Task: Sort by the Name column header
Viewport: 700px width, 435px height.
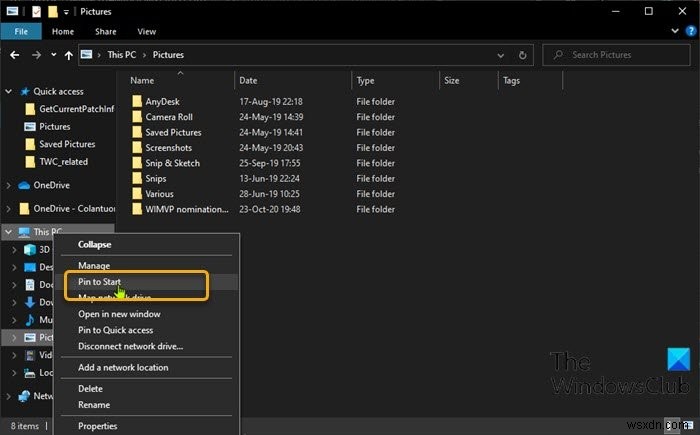Action: pos(142,80)
